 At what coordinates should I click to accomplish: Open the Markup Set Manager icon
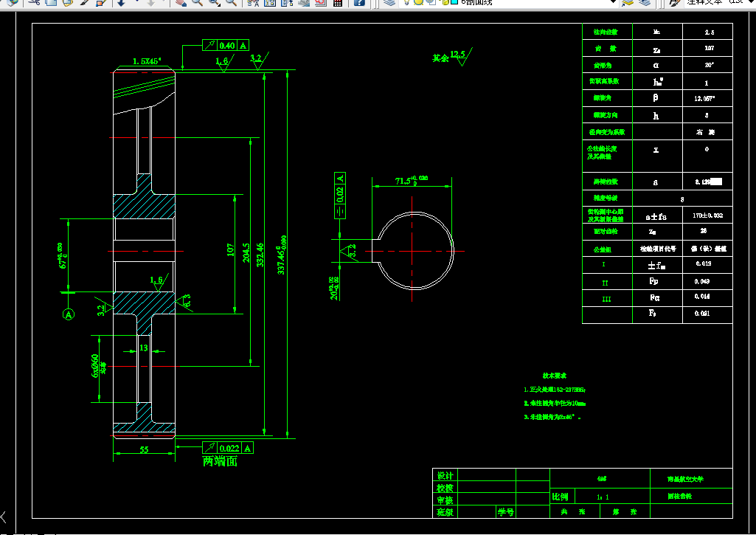pyautogui.click(x=321, y=2)
